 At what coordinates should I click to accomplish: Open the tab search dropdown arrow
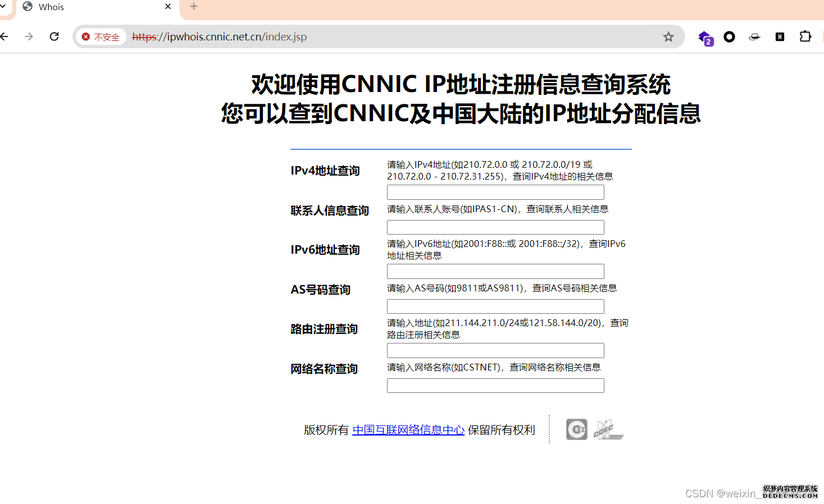pyautogui.click(x=3, y=7)
